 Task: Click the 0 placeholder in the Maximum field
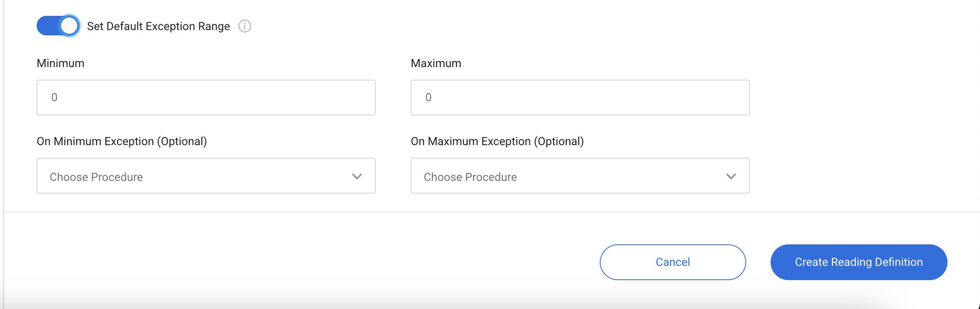pyautogui.click(x=429, y=98)
